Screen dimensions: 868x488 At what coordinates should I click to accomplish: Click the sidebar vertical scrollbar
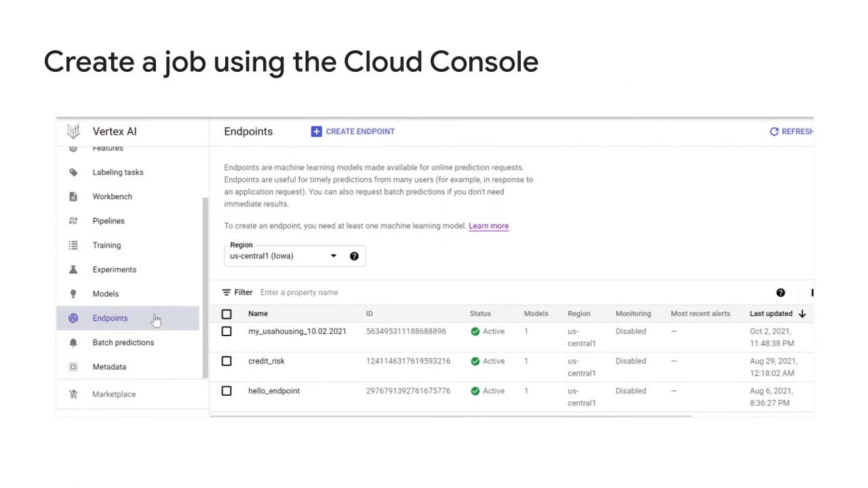tap(205, 288)
